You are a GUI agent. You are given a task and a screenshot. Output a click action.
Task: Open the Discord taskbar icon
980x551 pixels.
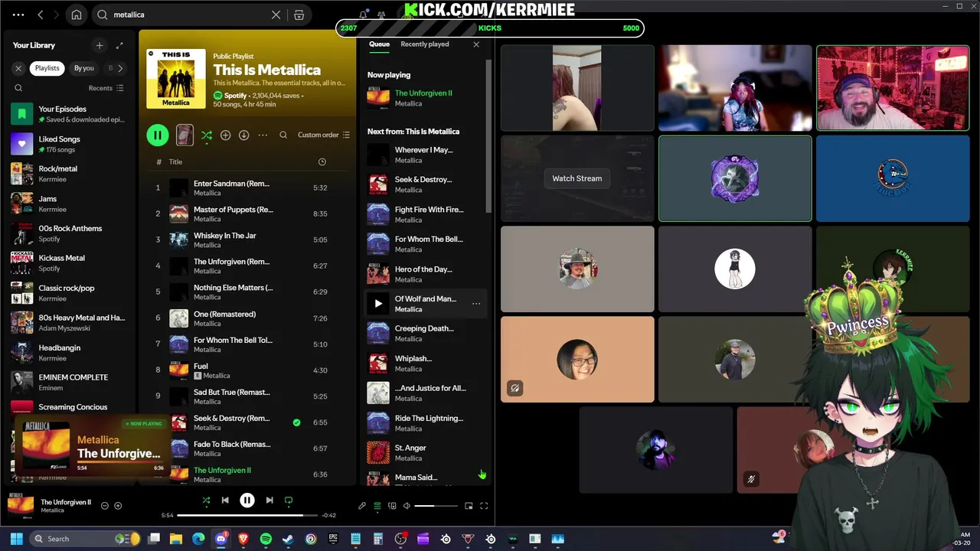[221, 539]
